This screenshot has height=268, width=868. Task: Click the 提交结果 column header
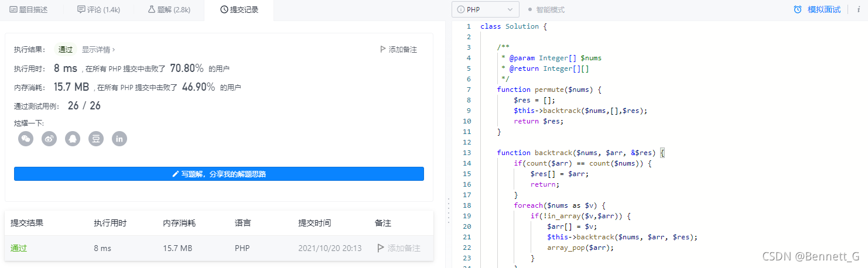[x=27, y=223]
